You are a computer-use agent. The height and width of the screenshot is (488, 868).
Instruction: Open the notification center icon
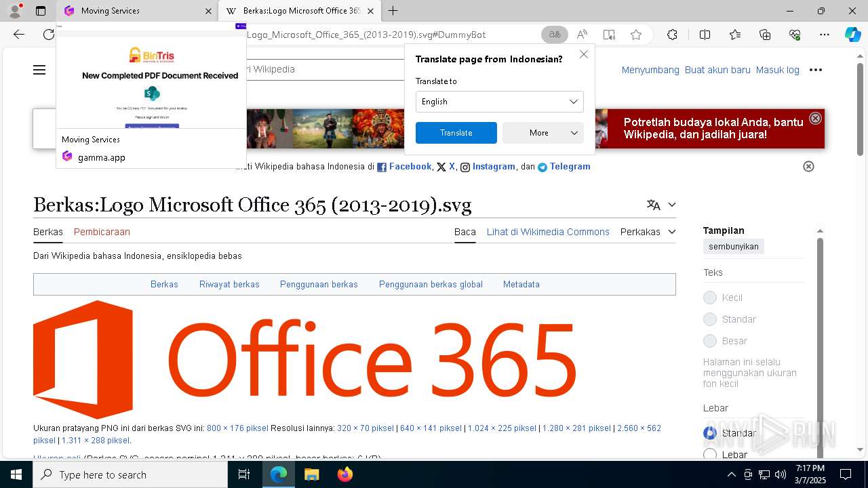click(x=846, y=474)
